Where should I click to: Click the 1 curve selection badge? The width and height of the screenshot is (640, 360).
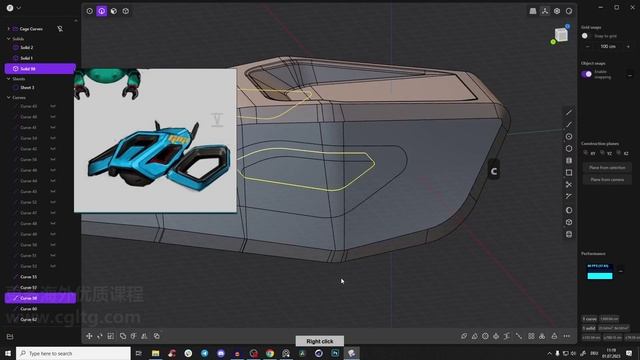pos(589,319)
